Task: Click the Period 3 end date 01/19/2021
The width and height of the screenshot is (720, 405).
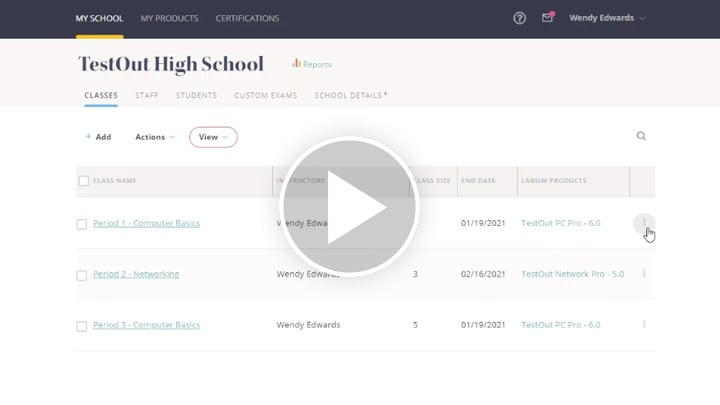Action: 483,325
